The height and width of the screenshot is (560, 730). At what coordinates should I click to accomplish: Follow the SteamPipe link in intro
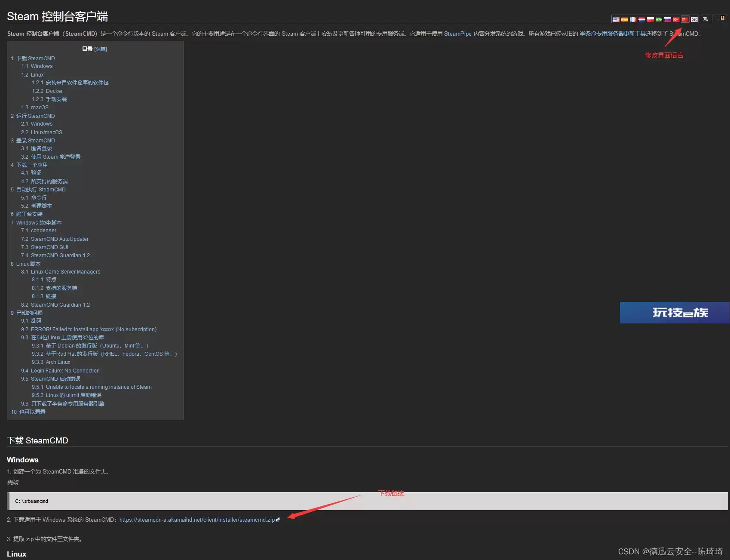(x=458, y=34)
